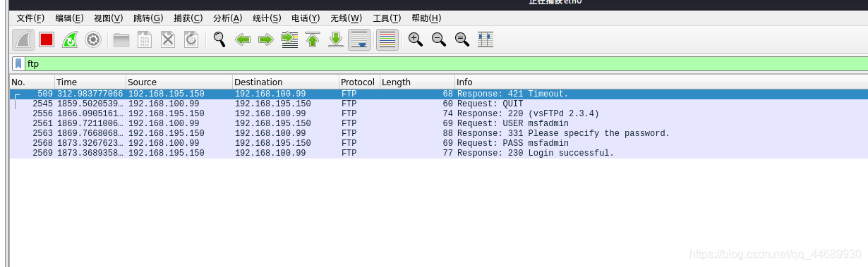Stop the running packet capture

click(47, 39)
